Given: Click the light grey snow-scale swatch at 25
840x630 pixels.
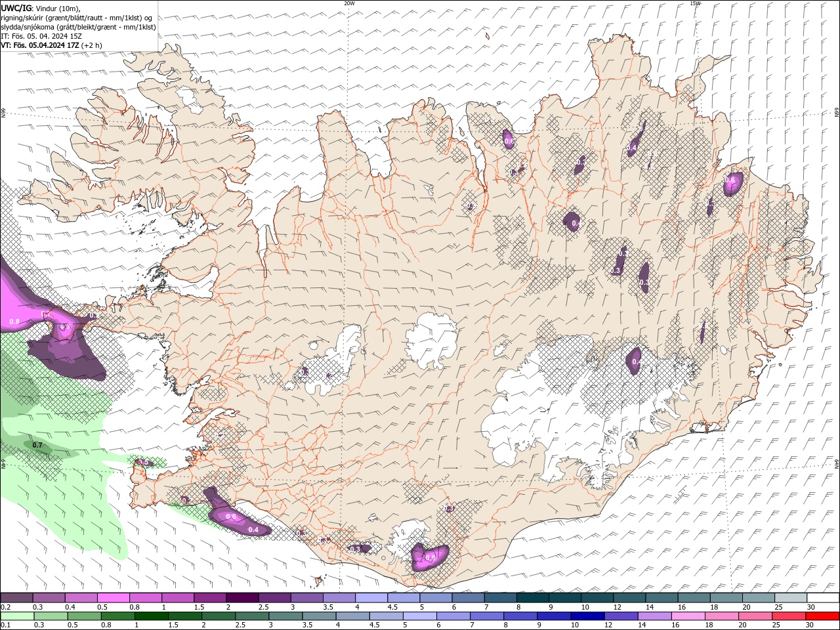Looking at the screenshot, I should tap(791, 598).
